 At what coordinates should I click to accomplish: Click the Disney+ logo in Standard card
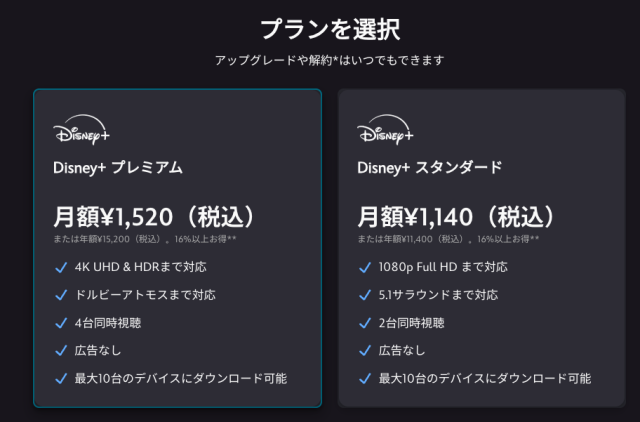pos(385,134)
